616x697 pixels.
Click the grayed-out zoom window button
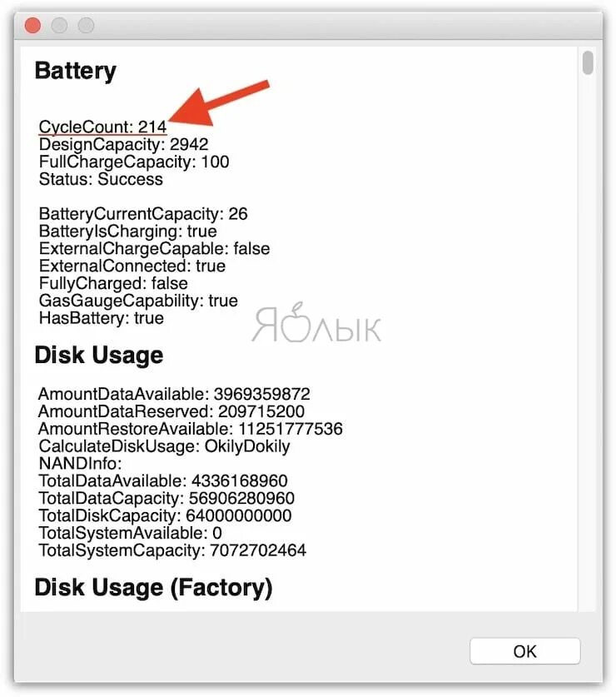[x=86, y=25]
